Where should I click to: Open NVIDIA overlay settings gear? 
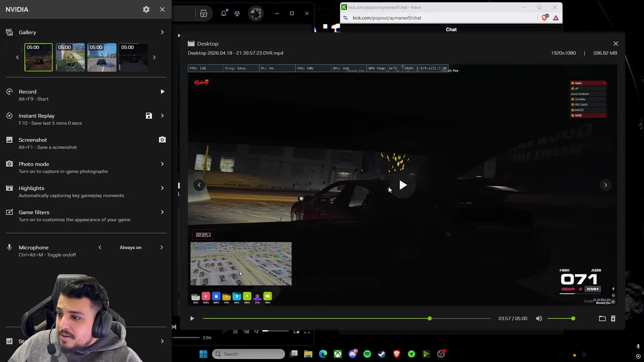[x=146, y=10]
